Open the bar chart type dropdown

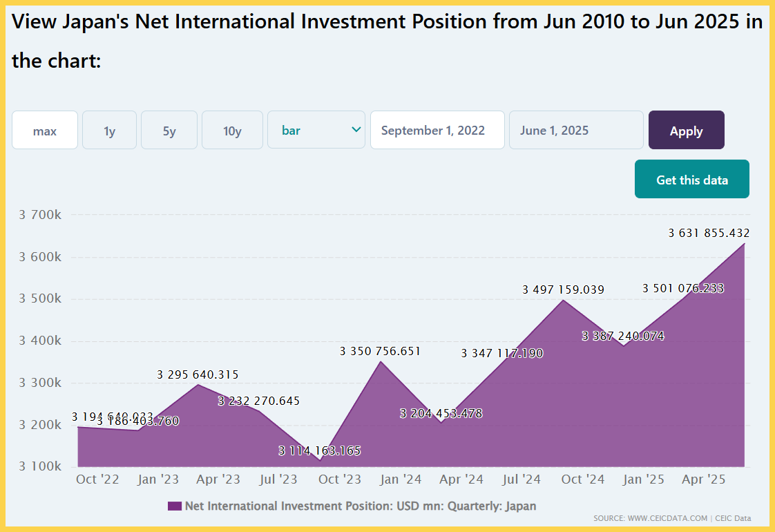point(316,130)
